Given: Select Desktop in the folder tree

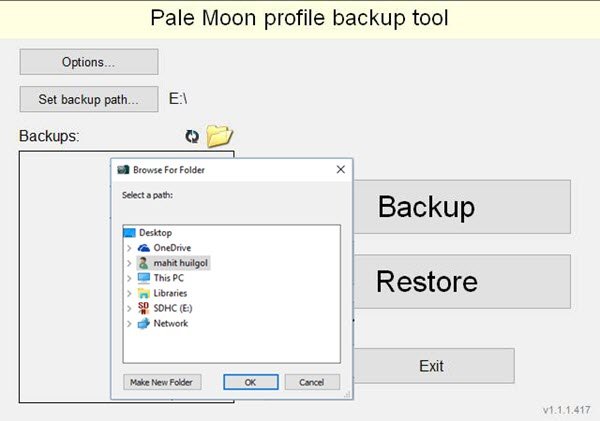Looking at the screenshot, I should [155, 233].
